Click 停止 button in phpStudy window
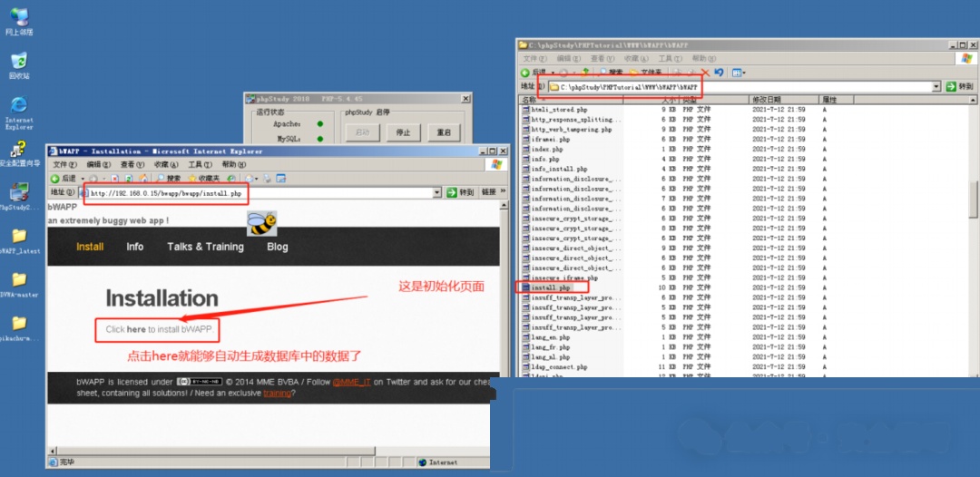This screenshot has height=477, width=980. (x=403, y=132)
